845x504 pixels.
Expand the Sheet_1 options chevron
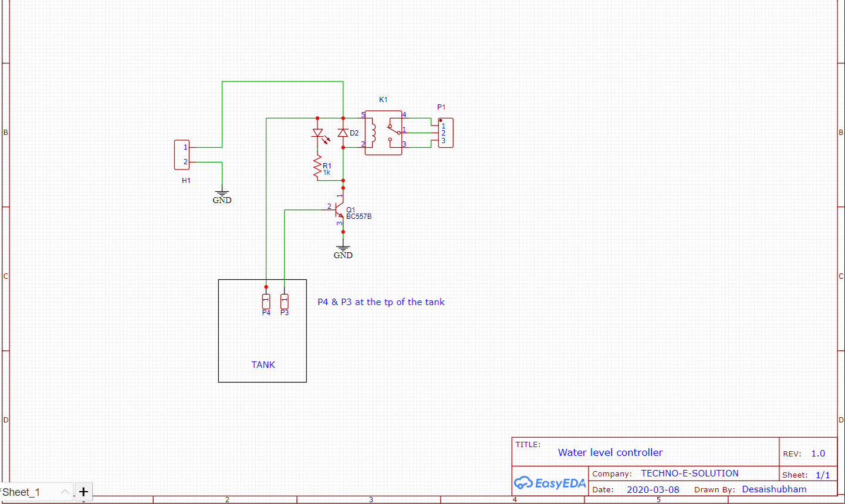65,492
